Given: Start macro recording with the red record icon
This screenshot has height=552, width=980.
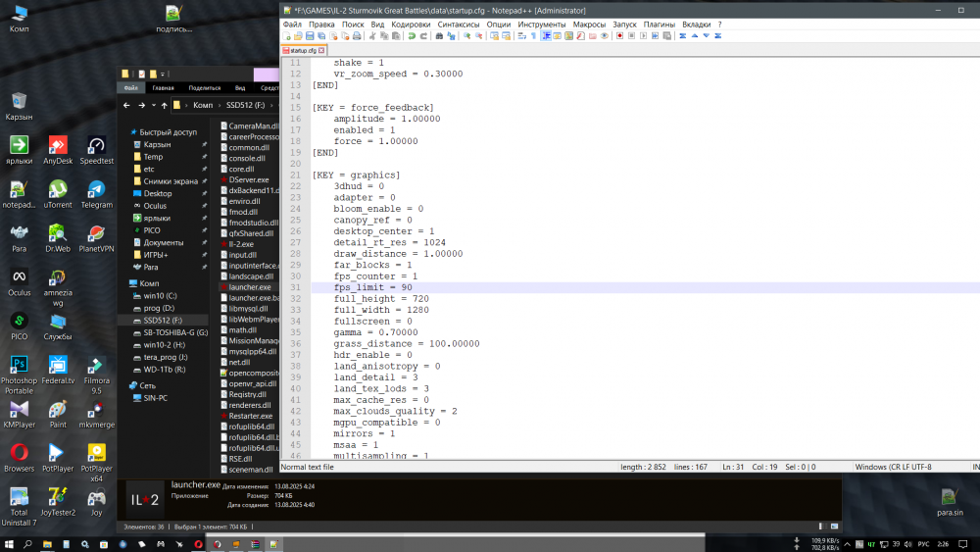Looking at the screenshot, I should (x=619, y=36).
